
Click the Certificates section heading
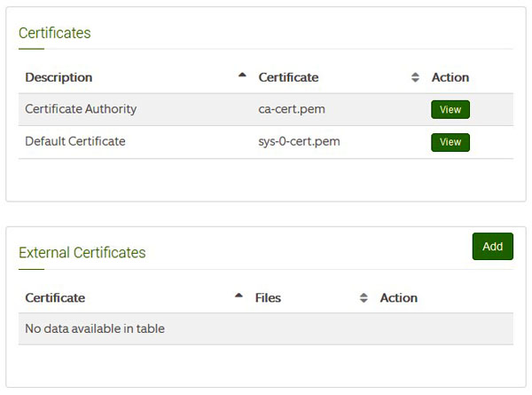[55, 33]
